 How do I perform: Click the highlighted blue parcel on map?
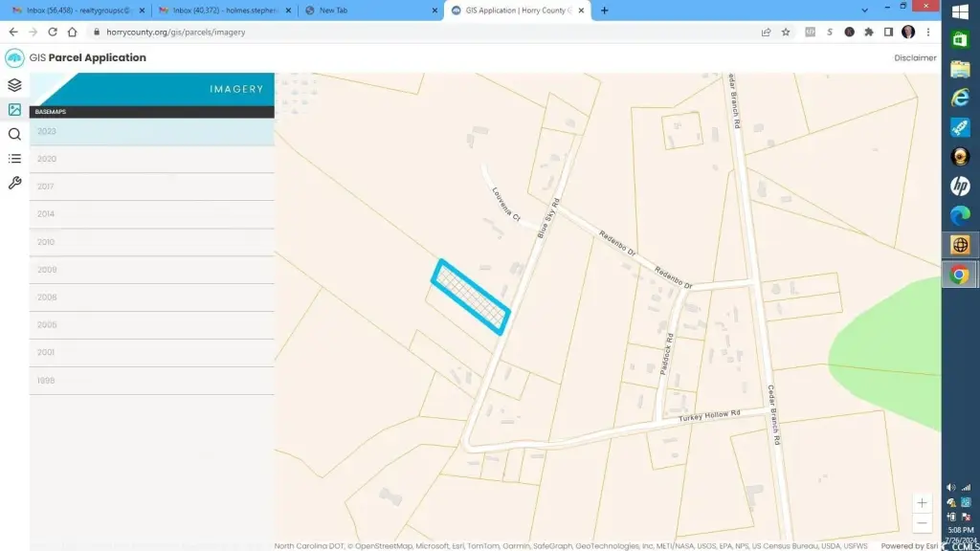point(470,297)
